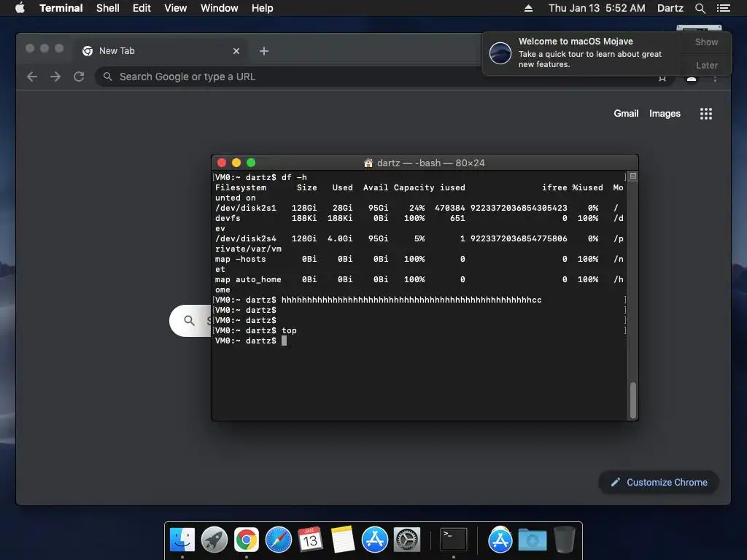Open the Shell menu
Viewport: 747px width, 560px height.
pos(108,8)
